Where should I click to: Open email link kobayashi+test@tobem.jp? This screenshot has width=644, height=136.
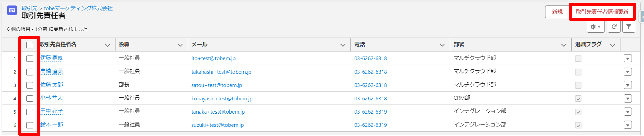point(222,98)
